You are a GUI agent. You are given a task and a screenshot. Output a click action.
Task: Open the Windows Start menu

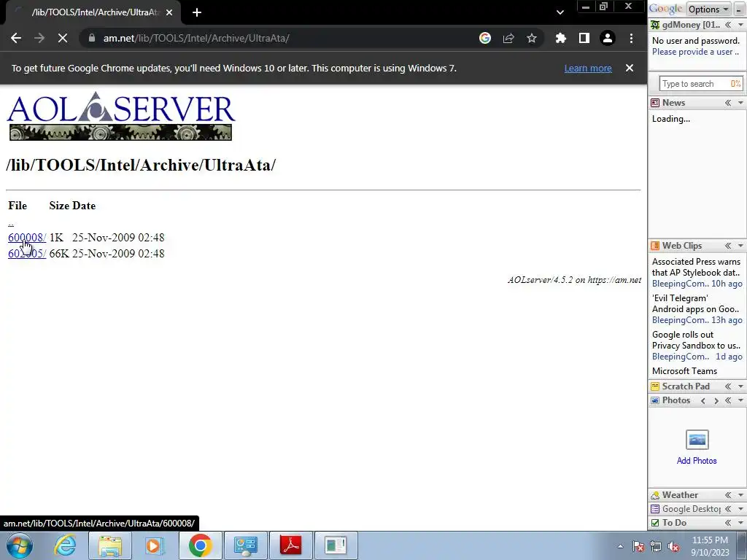pos(20,545)
